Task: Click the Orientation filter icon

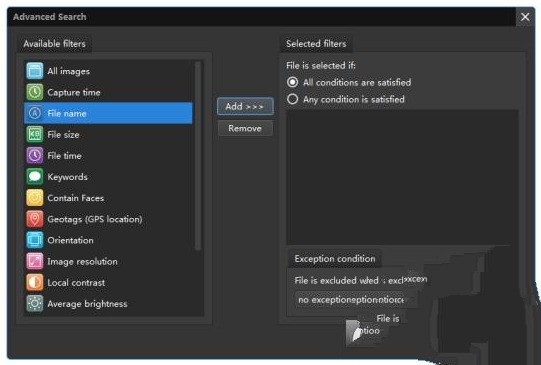Action: (35, 240)
